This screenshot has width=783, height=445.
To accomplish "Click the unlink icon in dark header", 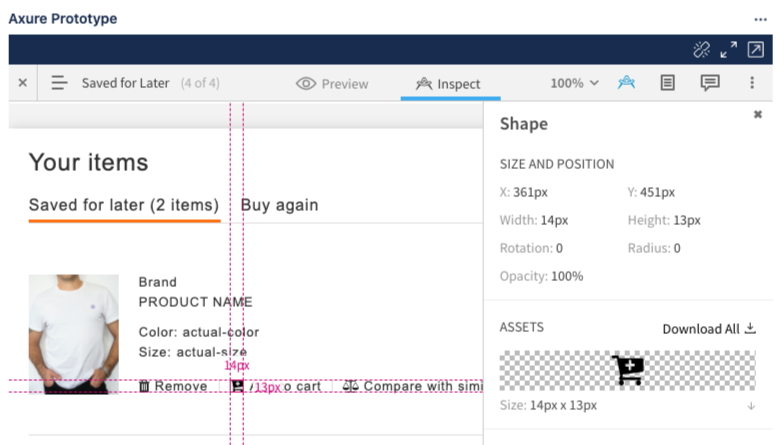I will coord(701,50).
